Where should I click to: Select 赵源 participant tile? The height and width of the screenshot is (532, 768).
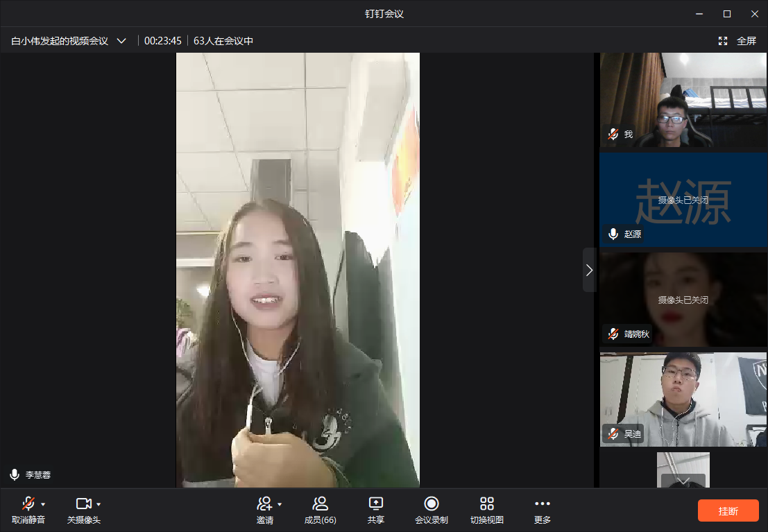[x=683, y=200]
